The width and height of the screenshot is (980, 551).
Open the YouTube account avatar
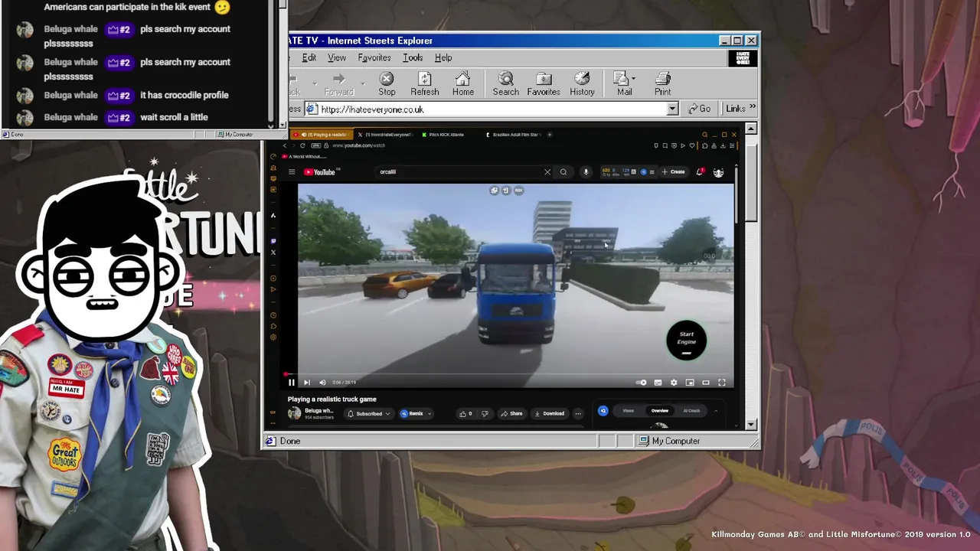718,172
